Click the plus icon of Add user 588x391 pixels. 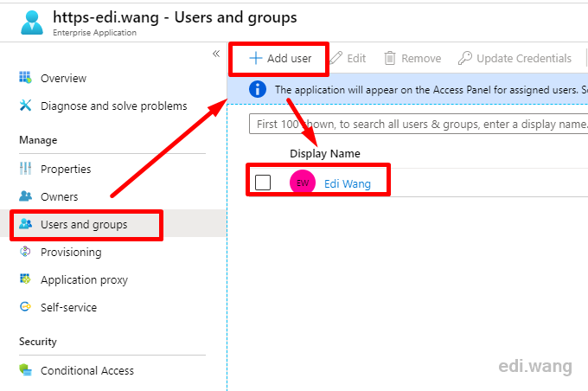coord(256,58)
